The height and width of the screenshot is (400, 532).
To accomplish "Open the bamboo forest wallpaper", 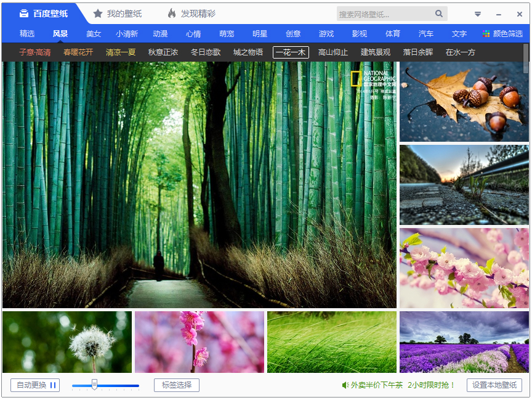I will tap(199, 185).
